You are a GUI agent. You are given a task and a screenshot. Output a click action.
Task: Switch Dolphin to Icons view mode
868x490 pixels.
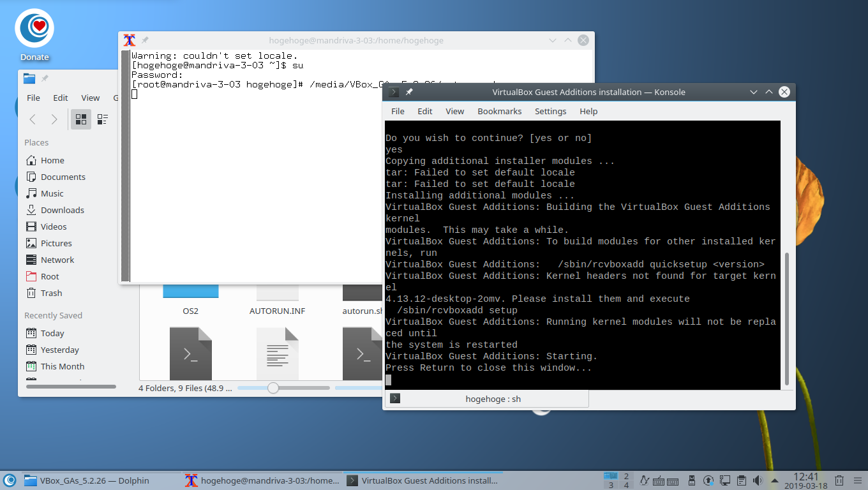point(81,119)
